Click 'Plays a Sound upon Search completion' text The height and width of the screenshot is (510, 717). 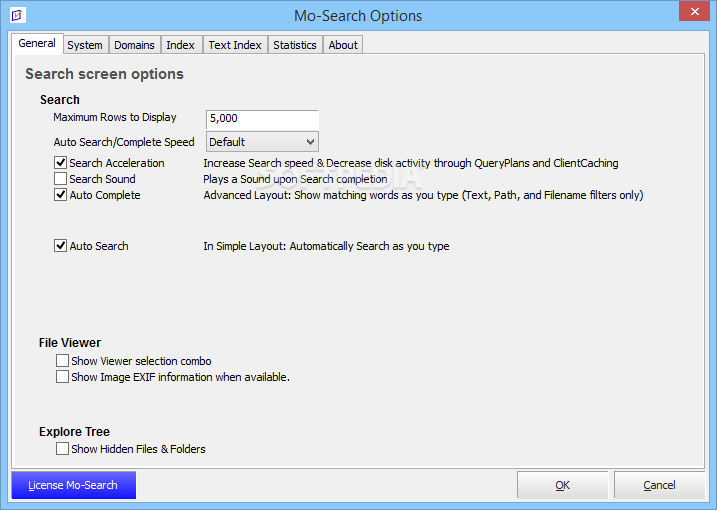pos(295,179)
